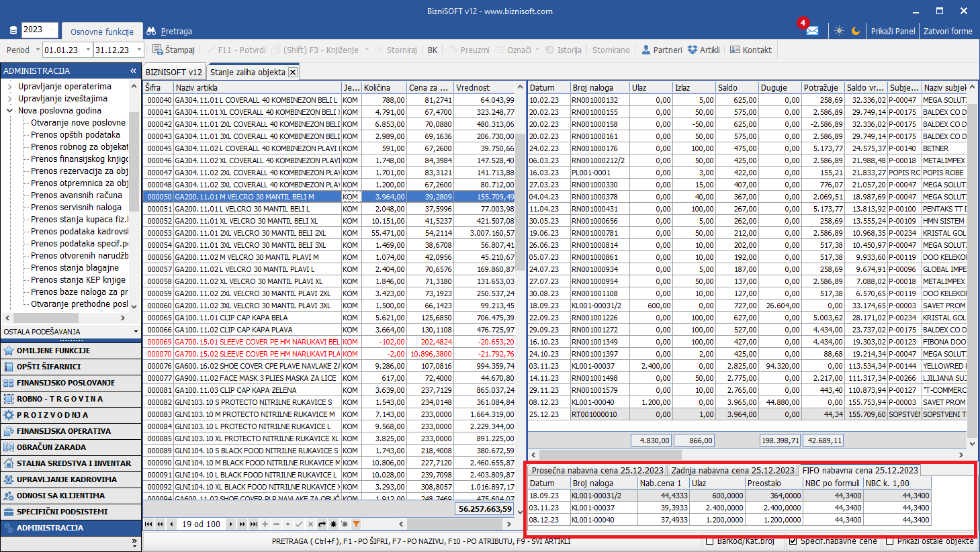This screenshot has height=552, width=980.
Task: Open the mail notifications envelope icon
Action: (x=812, y=31)
